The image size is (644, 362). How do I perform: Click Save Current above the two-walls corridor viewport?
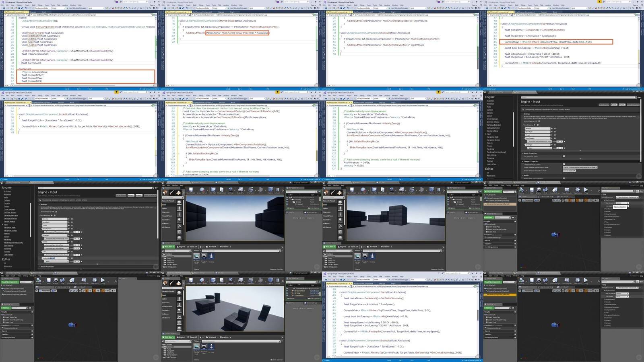pos(190,190)
